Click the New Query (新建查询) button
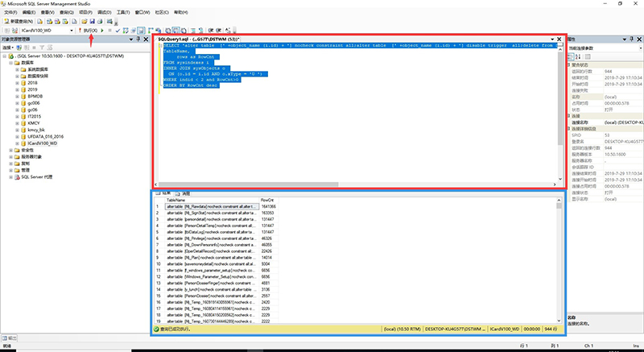 click(x=19, y=21)
